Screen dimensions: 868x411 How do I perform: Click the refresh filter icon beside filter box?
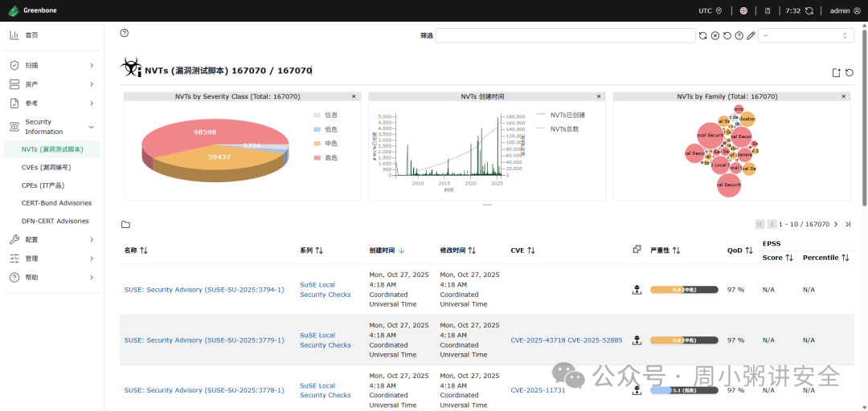(x=702, y=35)
